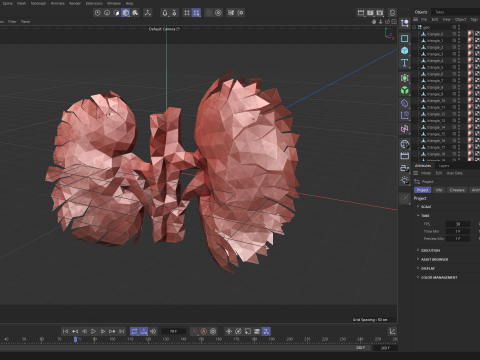Switch to the Layers tab
This screenshot has width=480, height=360.
(x=444, y=166)
